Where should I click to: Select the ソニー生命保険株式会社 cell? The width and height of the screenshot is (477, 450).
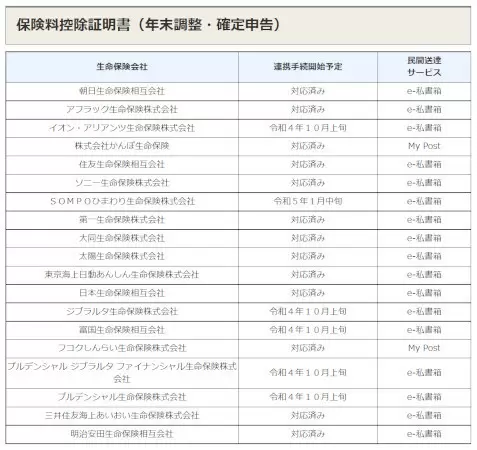(x=122, y=183)
